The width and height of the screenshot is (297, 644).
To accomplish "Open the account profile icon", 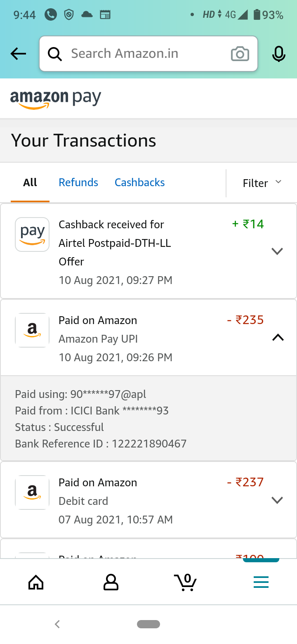I will pyautogui.click(x=111, y=582).
